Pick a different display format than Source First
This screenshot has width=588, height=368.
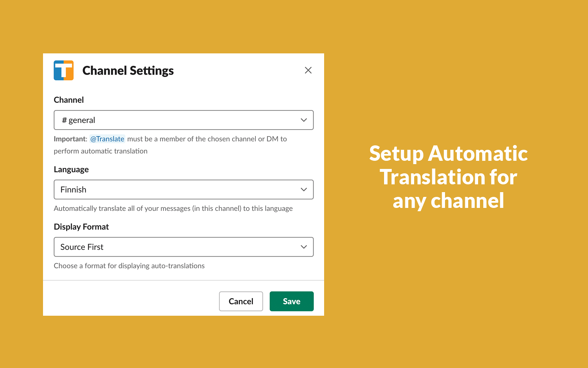tap(183, 247)
